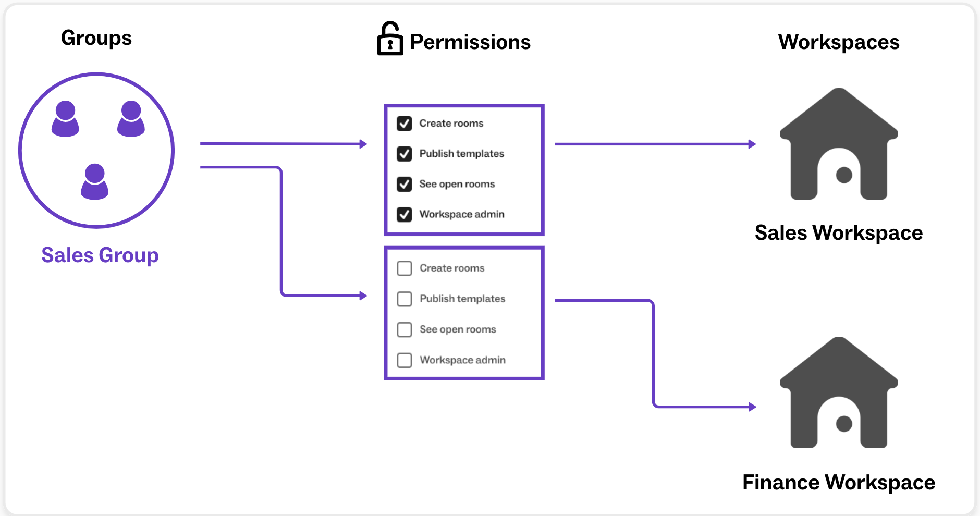This screenshot has width=980, height=516.
Task: Uncheck the checked Workspace admin checkbox
Action: (x=405, y=214)
